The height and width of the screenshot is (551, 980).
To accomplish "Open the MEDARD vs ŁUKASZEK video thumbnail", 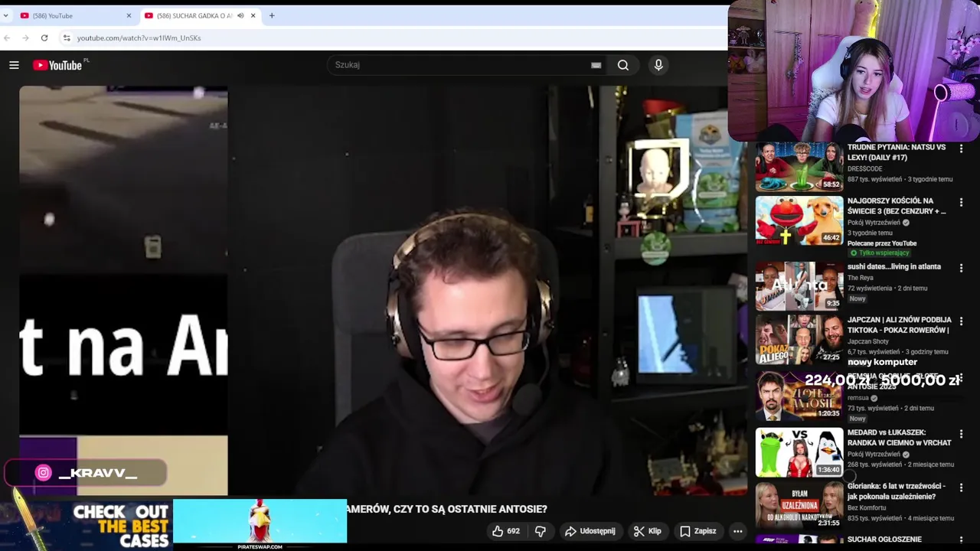I will (x=799, y=452).
